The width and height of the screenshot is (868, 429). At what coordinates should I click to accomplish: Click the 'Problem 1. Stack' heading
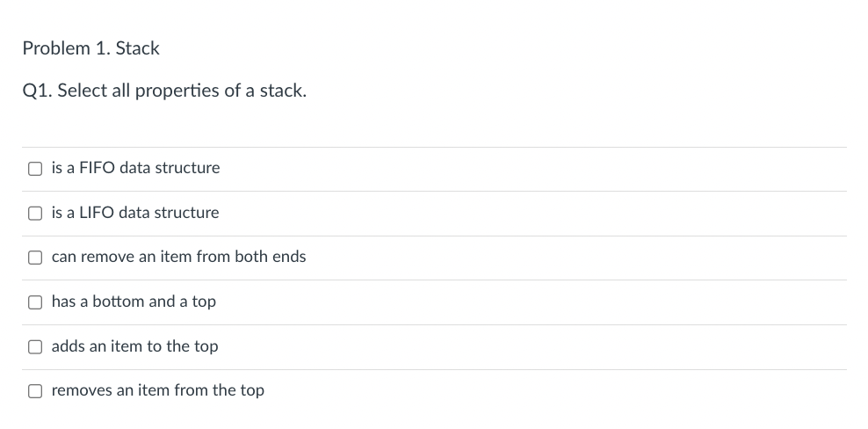[x=90, y=48]
